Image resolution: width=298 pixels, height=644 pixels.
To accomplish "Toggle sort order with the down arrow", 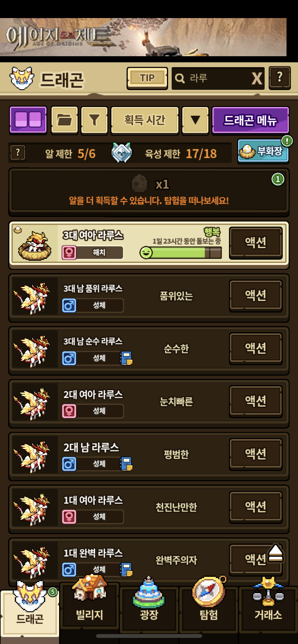I will 195,120.
